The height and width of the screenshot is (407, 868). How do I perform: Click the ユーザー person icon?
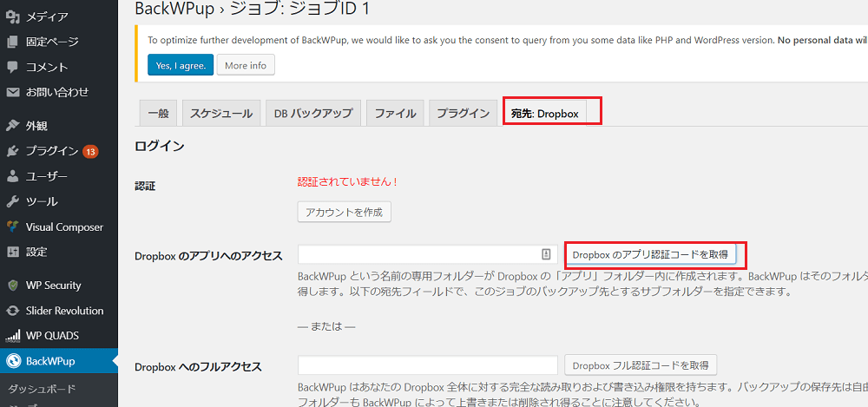[12, 176]
